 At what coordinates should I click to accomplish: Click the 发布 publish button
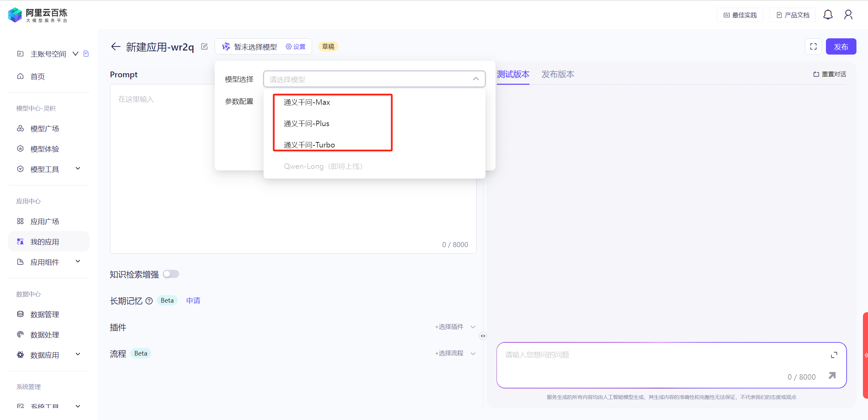click(841, 46)
